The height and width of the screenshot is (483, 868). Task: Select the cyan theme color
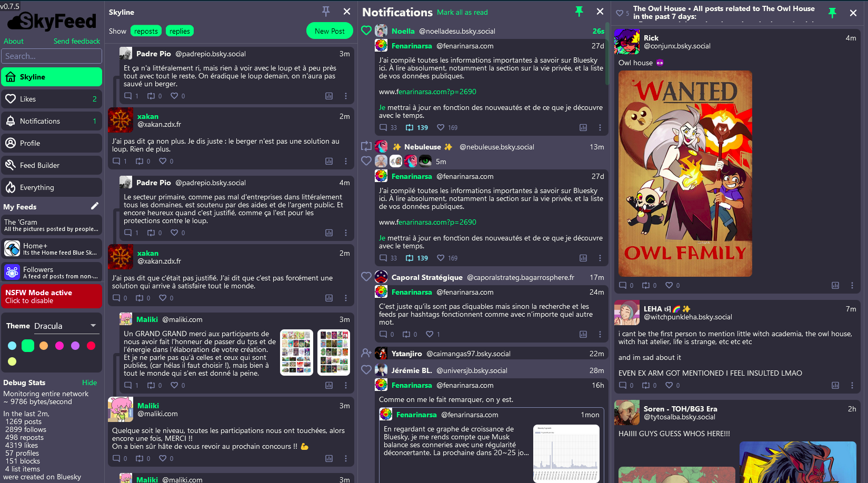coord(12,346)
